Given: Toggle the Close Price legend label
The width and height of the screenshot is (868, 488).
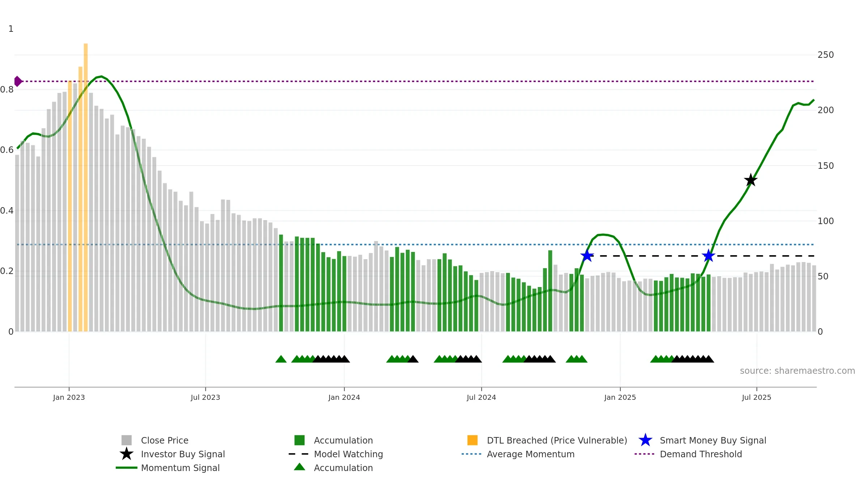Looking at the screenshot, I should pos(165,440).
